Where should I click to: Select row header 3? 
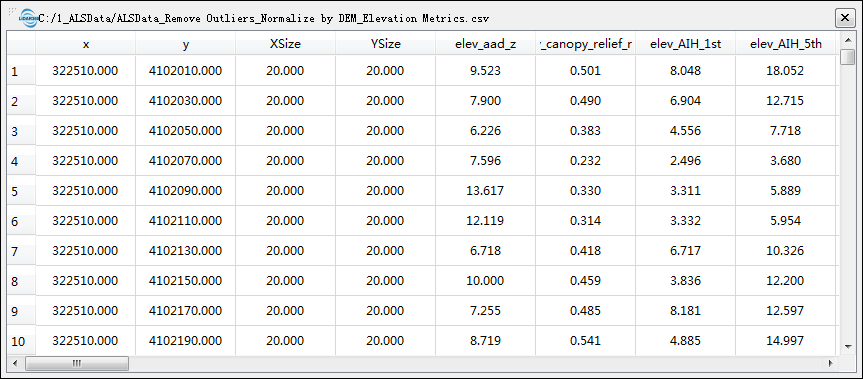click(x=21, y=131)
